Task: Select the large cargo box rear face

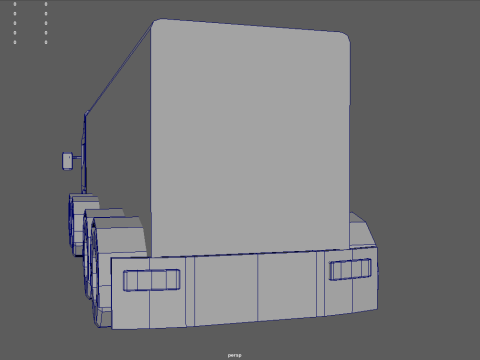Action: 250,138
